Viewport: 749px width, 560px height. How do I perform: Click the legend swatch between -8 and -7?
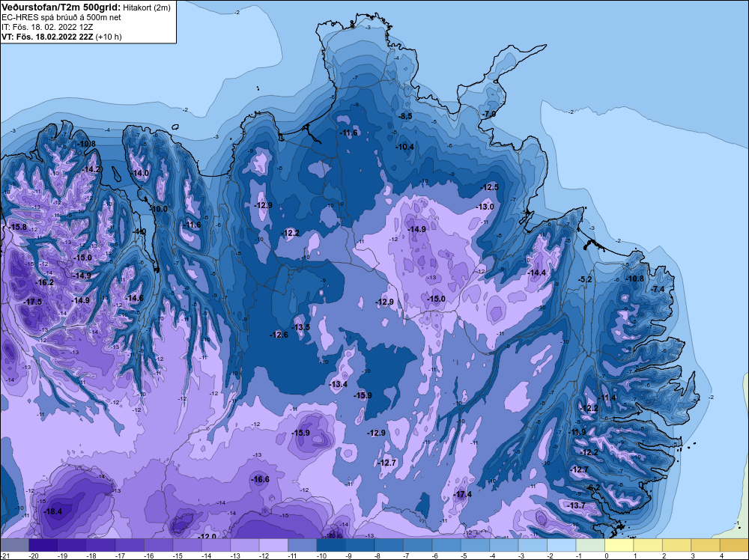tap(389, 545)
